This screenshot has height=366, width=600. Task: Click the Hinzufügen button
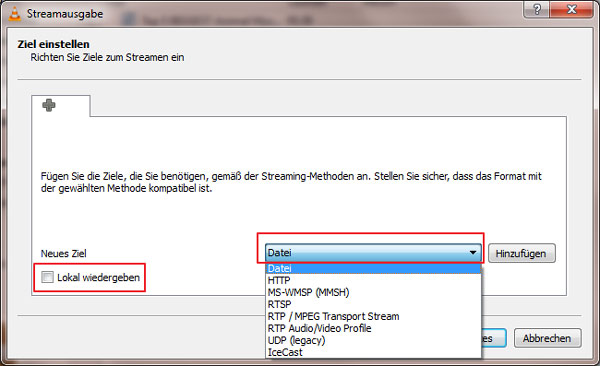522,253
